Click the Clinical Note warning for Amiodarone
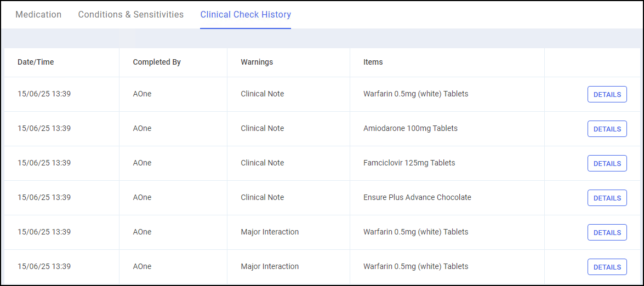644x286 pixels. point(262,128)
